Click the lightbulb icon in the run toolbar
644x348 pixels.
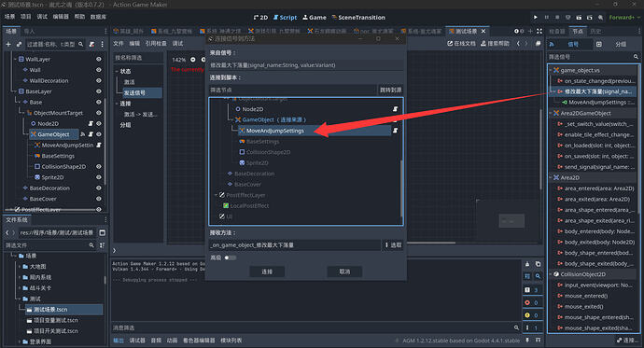point(567,17)
